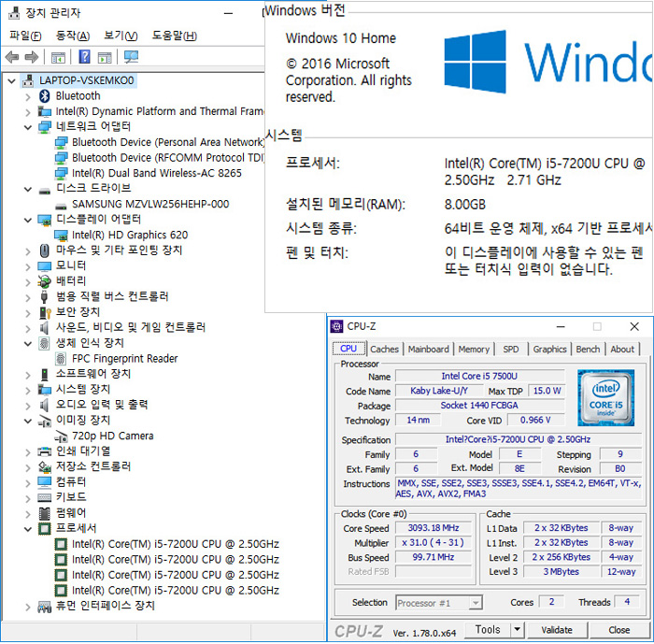Click the Name field Intel Core i5 7500U
Viewport: 654px width, 644px height.
479,376
